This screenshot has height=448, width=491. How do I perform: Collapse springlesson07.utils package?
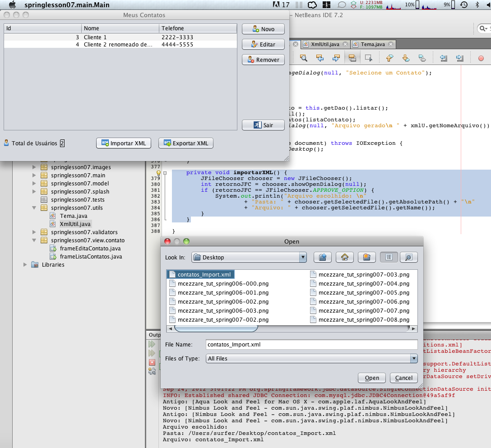click(x=34, y=208)
